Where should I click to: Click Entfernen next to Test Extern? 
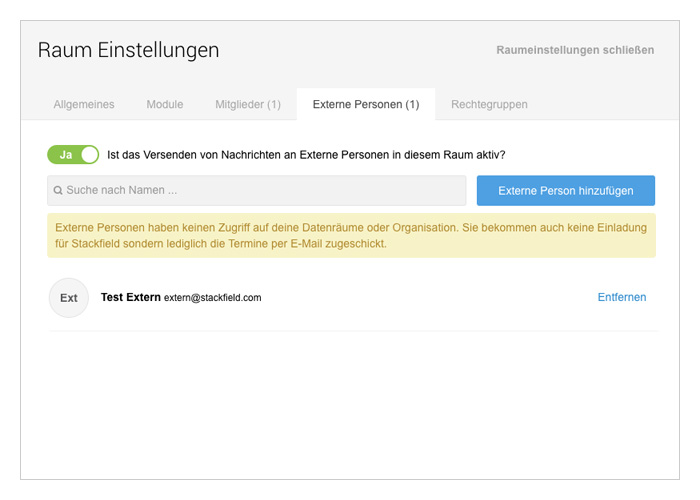(x=621, y=297)
